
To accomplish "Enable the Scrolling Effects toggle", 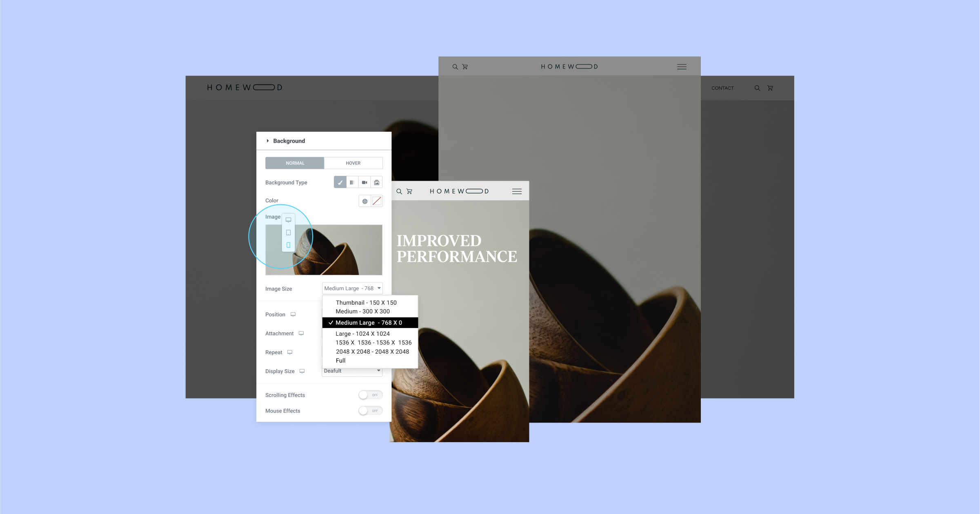I will 372,395.
